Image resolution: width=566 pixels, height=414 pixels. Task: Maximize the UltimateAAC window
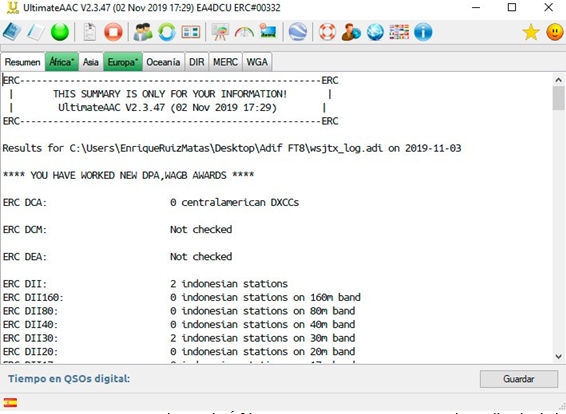click(x=512, y=8)
